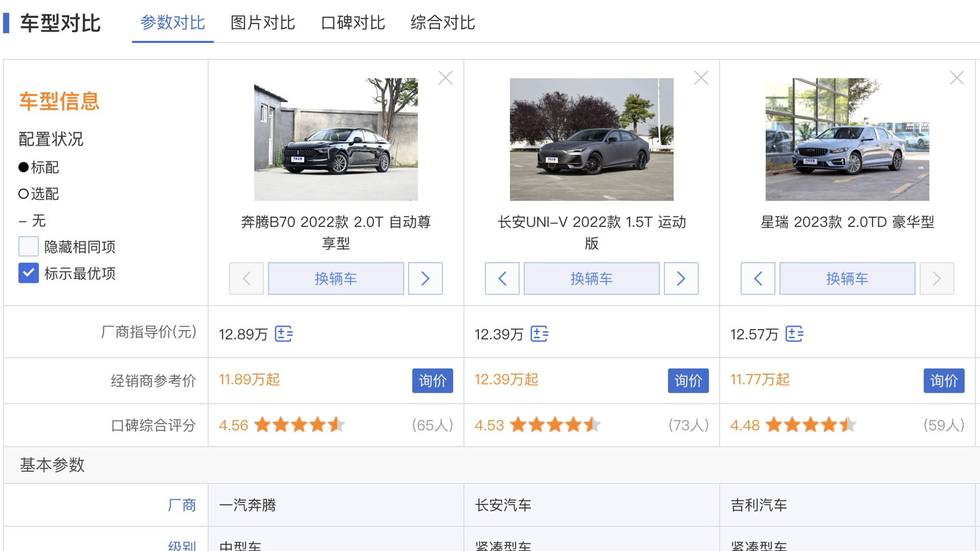The width and height of the screenshot is (980, 551).
Task: Click 换辆车 button under 长安UNI-V
Action: click(592, 279)
